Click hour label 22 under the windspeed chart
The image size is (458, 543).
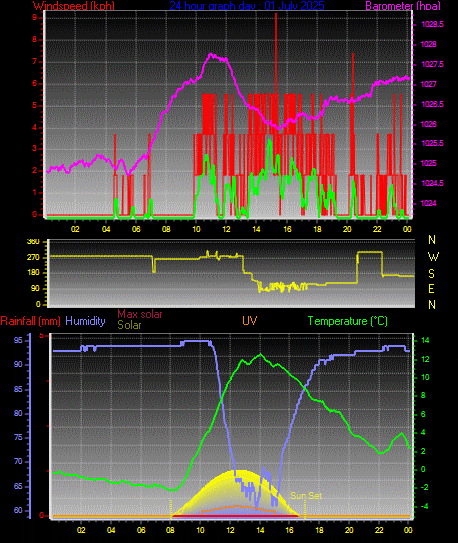point(377,229)
